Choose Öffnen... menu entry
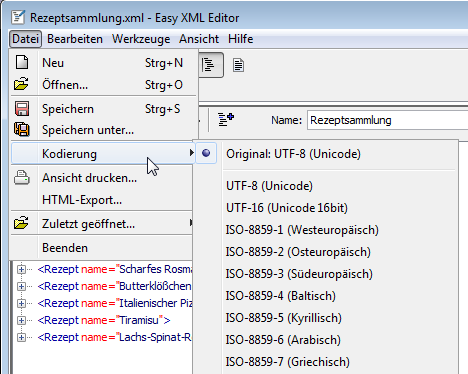This screenshot has width=468, height=374. (104, 85)
